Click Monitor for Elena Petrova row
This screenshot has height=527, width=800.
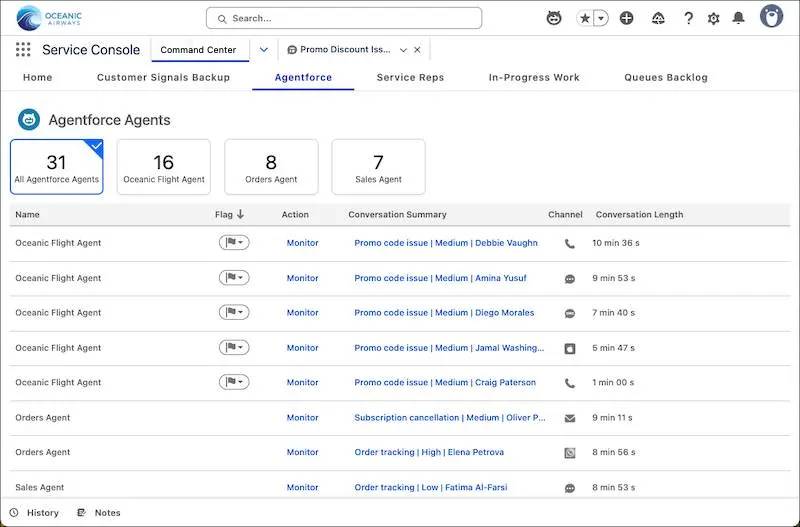[303, 452]
